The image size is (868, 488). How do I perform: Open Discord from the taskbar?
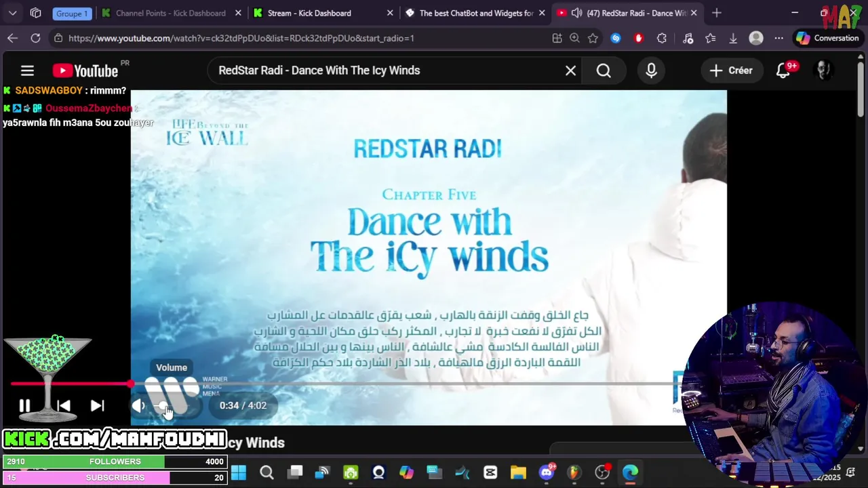547,472
